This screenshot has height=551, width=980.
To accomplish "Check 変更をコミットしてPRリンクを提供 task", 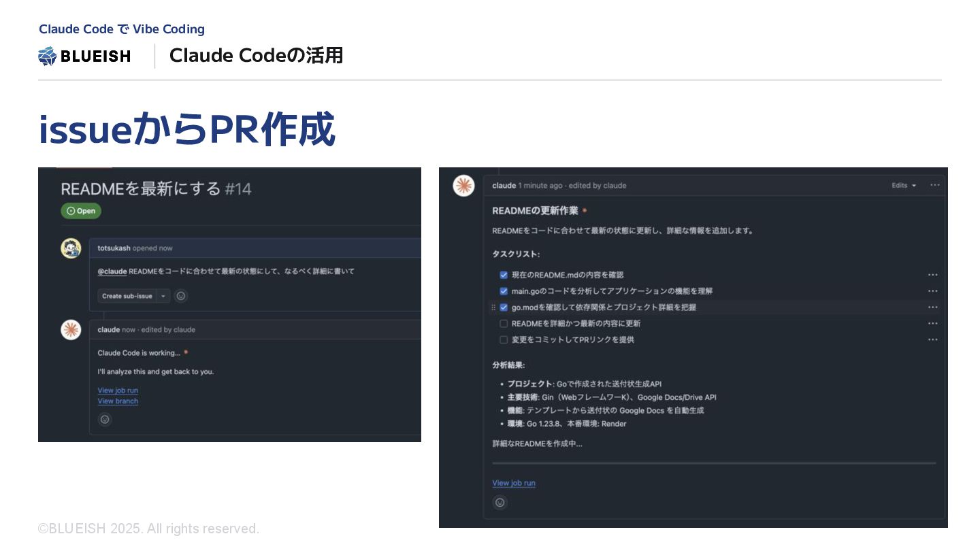I will point(504,339).
